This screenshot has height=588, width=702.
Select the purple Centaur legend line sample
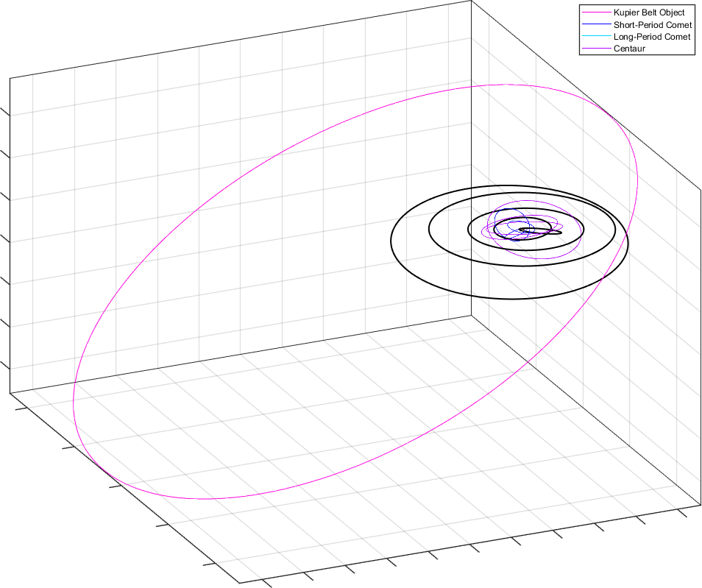596,49
